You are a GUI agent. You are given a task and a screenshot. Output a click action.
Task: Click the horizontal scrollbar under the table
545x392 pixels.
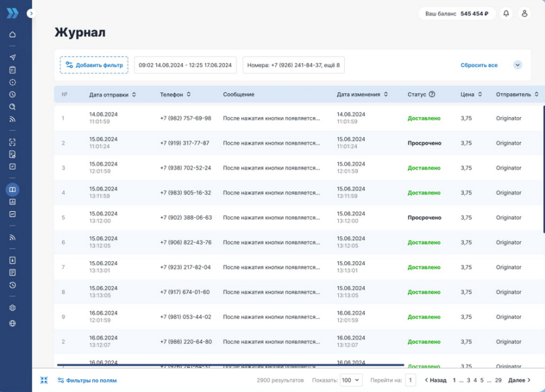coord(230,365)
